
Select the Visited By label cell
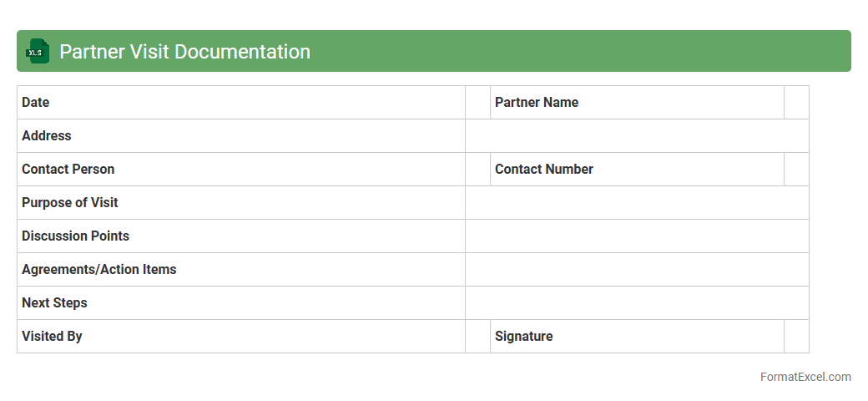[x=240, y=337]
